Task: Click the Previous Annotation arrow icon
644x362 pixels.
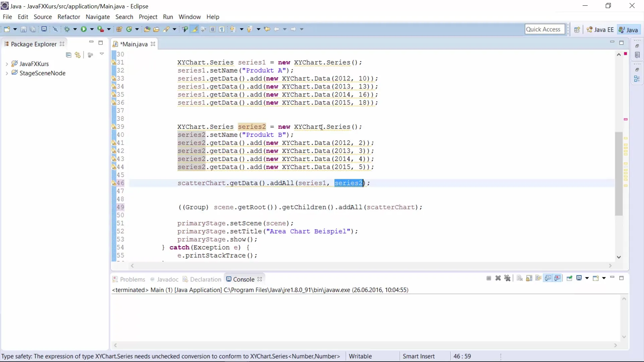Action: (x=250, y=29)
